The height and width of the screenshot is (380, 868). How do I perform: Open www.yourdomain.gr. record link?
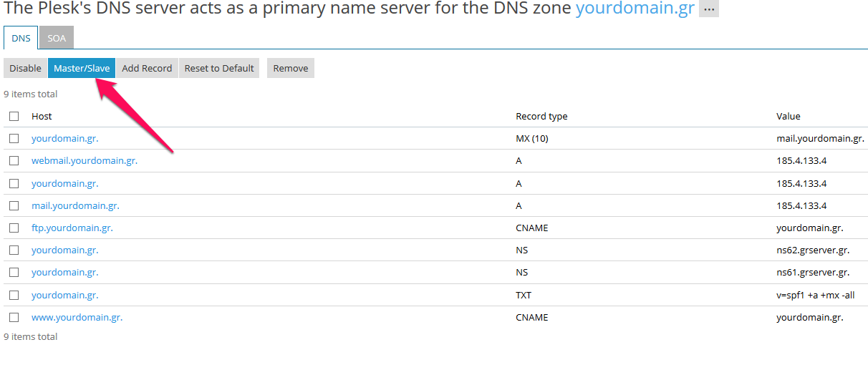77,317
